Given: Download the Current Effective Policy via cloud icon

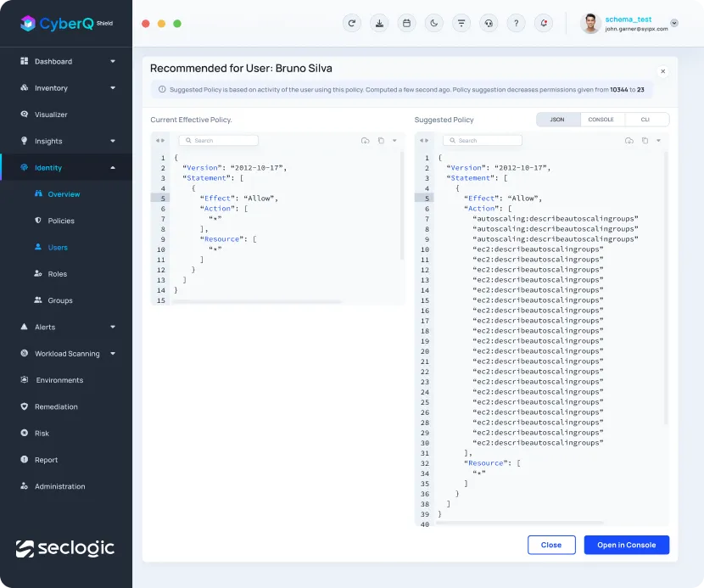Looking at the screenshot, I should click(x=366, y=141).
